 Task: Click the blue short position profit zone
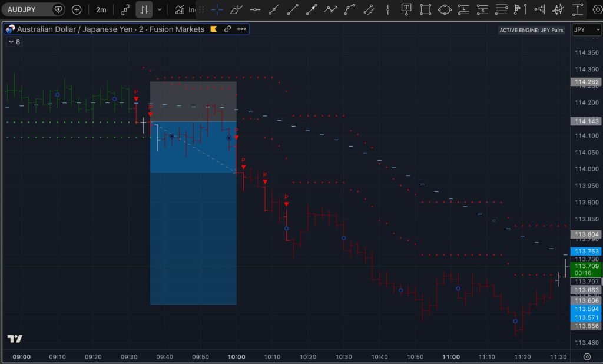tap(193, 236)
